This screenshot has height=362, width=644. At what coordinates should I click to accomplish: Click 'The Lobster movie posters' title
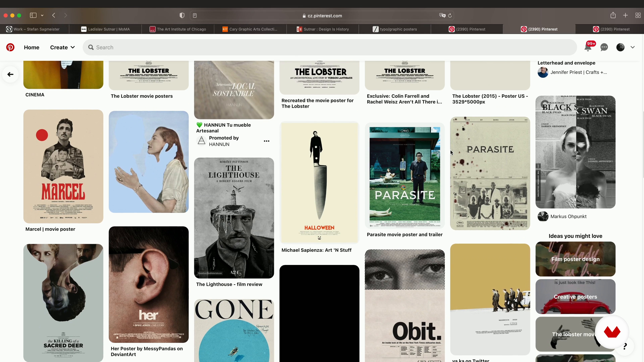[x=142, y=96]
